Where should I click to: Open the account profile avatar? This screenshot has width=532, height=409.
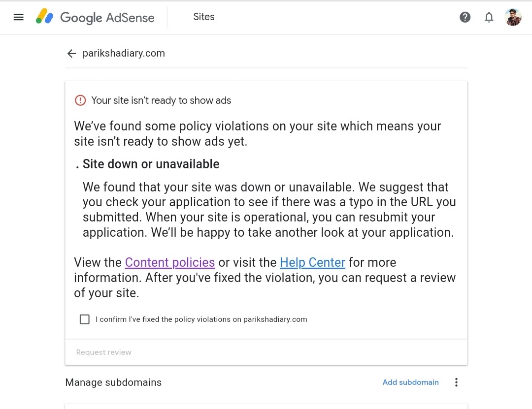point(513,17)
